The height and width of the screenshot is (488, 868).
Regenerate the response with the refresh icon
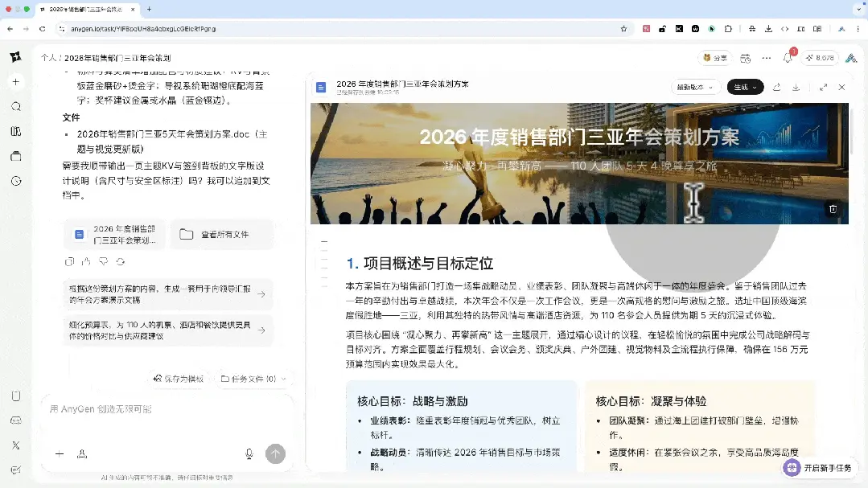(122, 260)
